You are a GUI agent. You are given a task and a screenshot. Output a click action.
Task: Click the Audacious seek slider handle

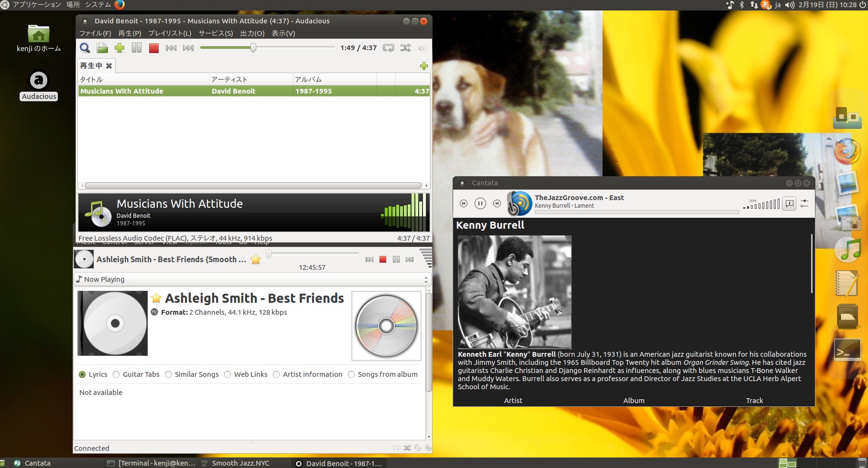click(x=253, y=47)
